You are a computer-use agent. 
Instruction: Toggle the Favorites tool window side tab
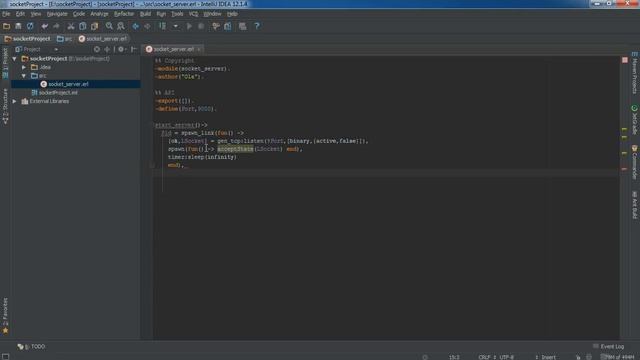click(5, 316)
